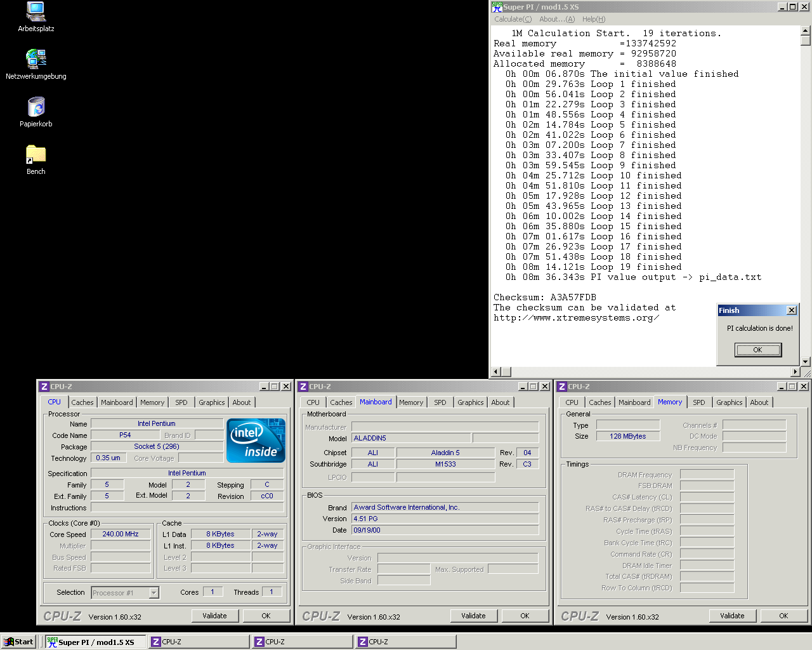Open the About menu in Super PI

pyautogui.click(x=557, y=19)
